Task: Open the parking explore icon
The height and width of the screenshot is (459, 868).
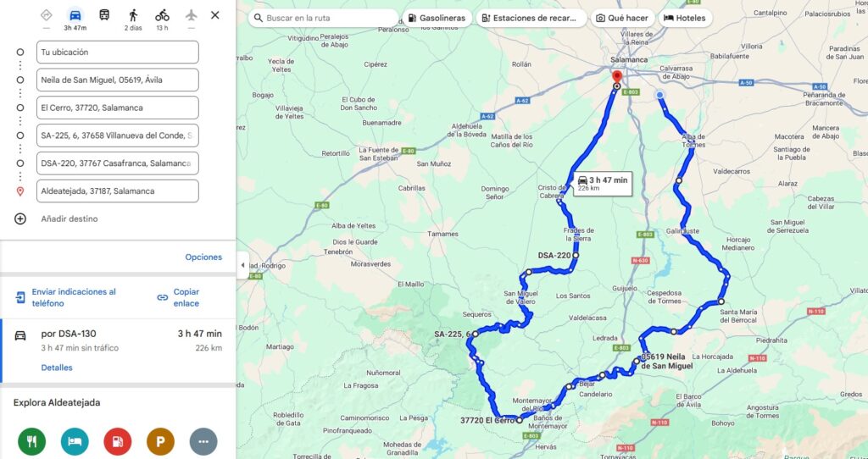Action: 160,441
